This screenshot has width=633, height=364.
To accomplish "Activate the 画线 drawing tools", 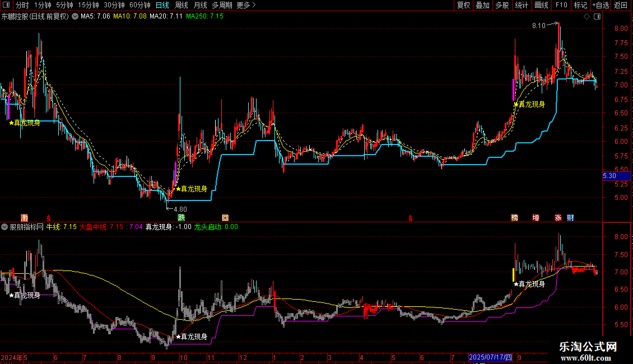I will pyautogui.click(x=541, y=5).
